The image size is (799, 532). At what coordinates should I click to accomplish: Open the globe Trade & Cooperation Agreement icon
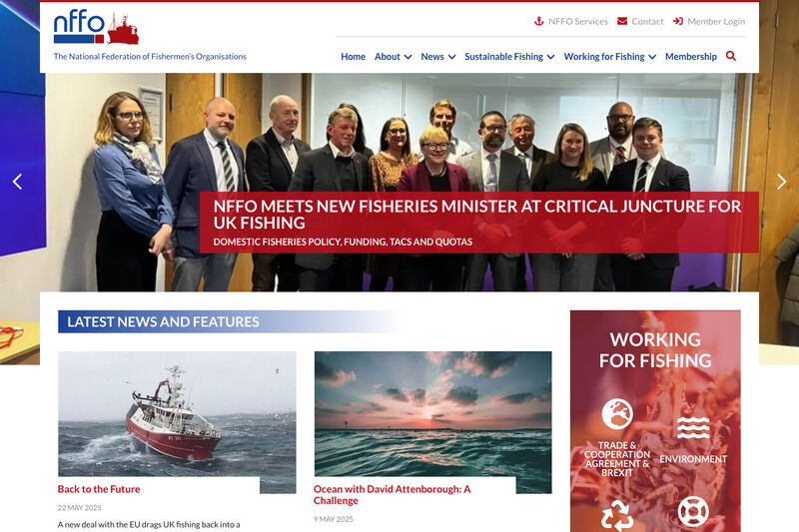point(617,414)
